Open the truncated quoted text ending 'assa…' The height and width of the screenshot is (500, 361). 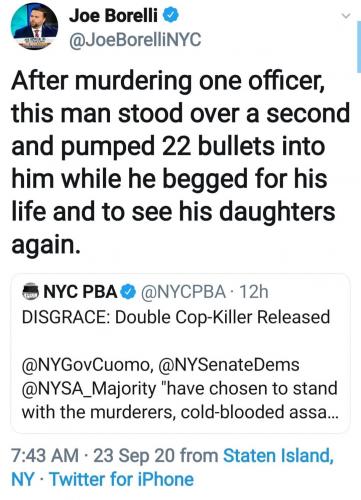point(180,412)
